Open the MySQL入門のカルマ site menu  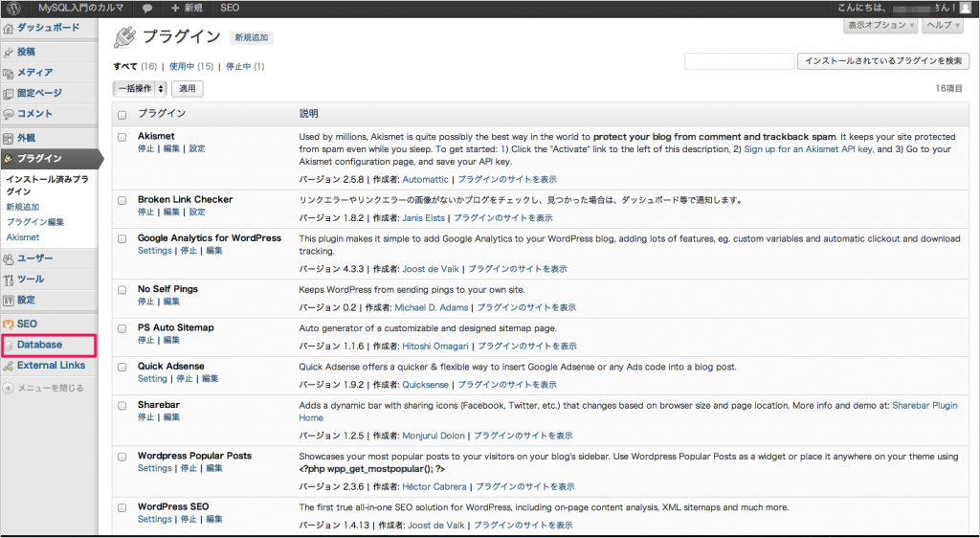[x=81, y=8]
